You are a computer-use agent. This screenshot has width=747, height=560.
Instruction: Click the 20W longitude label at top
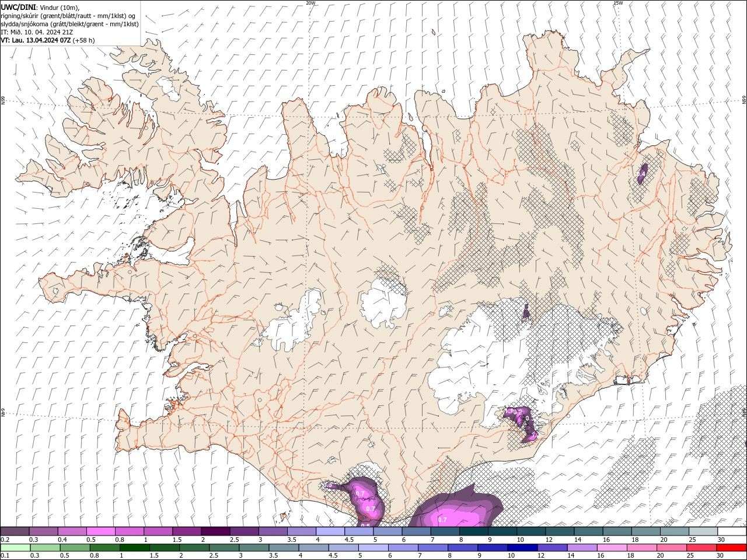tap(310, 3)
